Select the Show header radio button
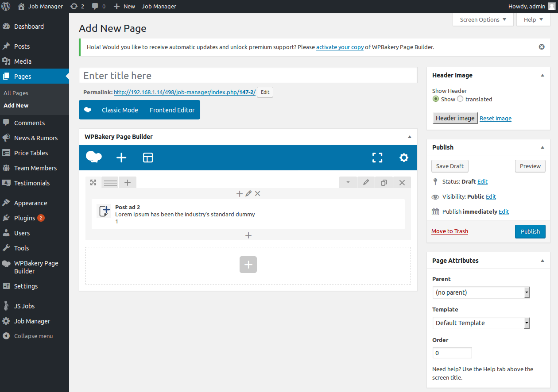This screenshot has width=558, height=392. (x=436, y=99)
